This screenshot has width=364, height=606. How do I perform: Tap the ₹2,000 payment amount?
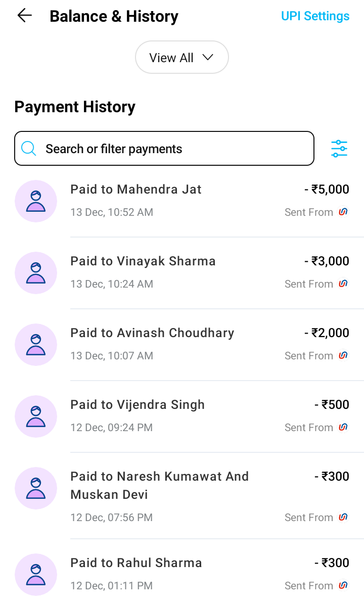pos(327,333)
